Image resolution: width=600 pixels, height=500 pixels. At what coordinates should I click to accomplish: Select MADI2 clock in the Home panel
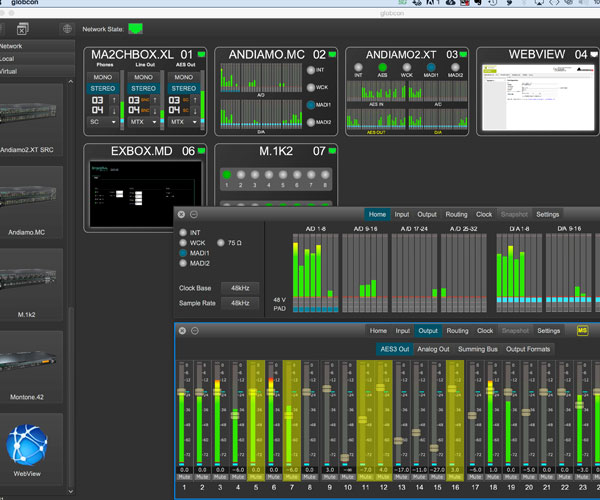183,263
